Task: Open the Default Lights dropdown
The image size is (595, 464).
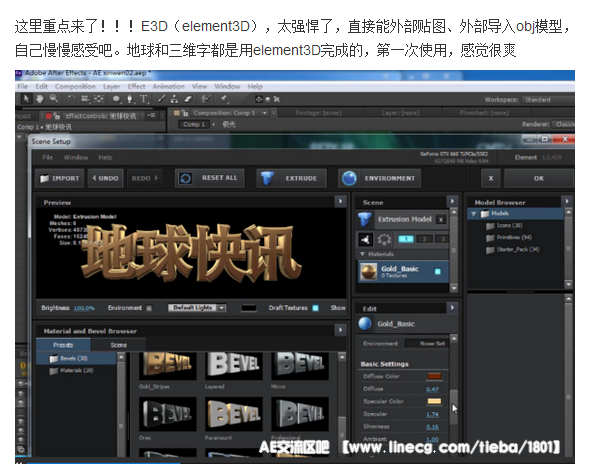Action: pos(197,308)
